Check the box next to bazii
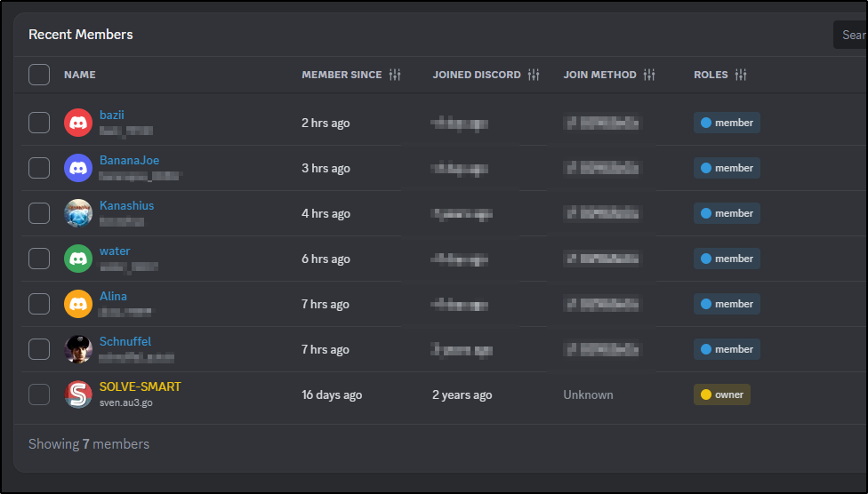868x494 pixels. (39, 123)
